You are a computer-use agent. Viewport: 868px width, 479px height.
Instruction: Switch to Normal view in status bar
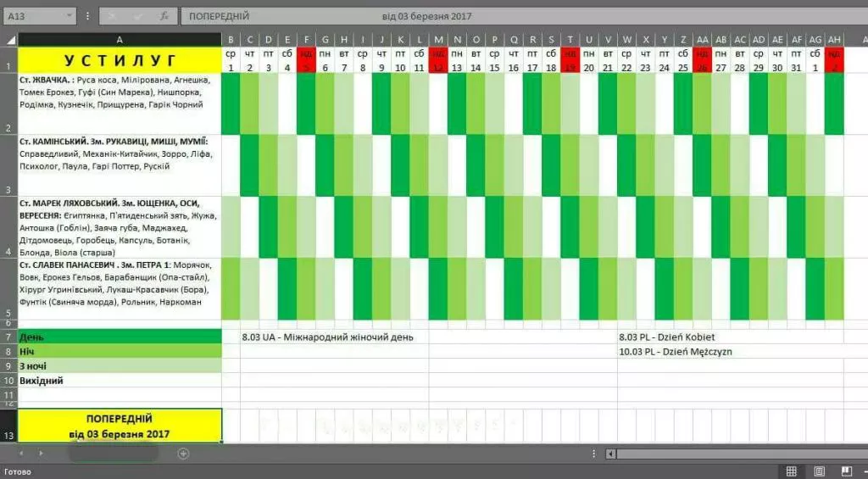pyautogui.click(x=791, y=471)
